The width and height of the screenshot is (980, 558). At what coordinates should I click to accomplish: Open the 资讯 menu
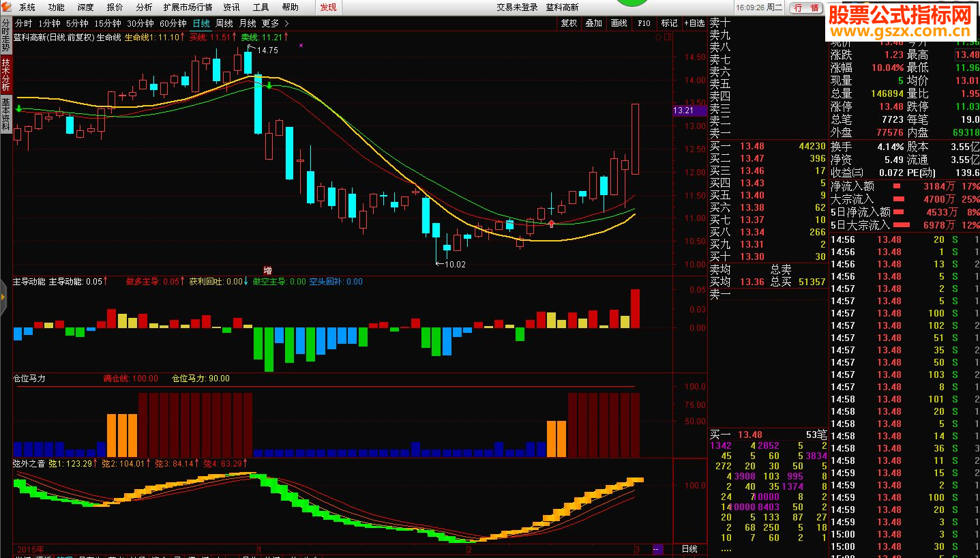pos(232,8)
